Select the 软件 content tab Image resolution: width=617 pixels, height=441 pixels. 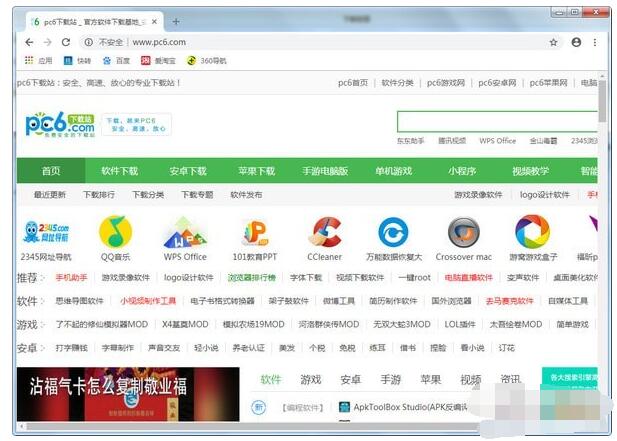click(x=271, y=379)
